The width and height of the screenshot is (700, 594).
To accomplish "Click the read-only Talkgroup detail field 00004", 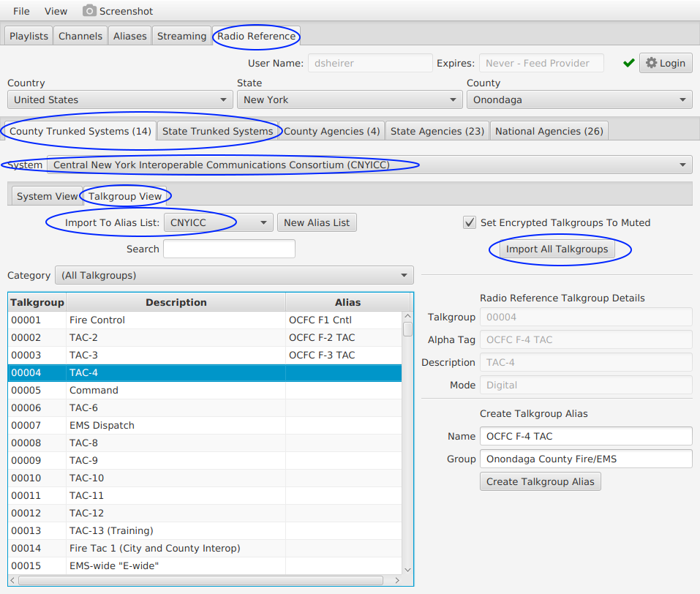I will pyautogui.click(x=586, y=317).
